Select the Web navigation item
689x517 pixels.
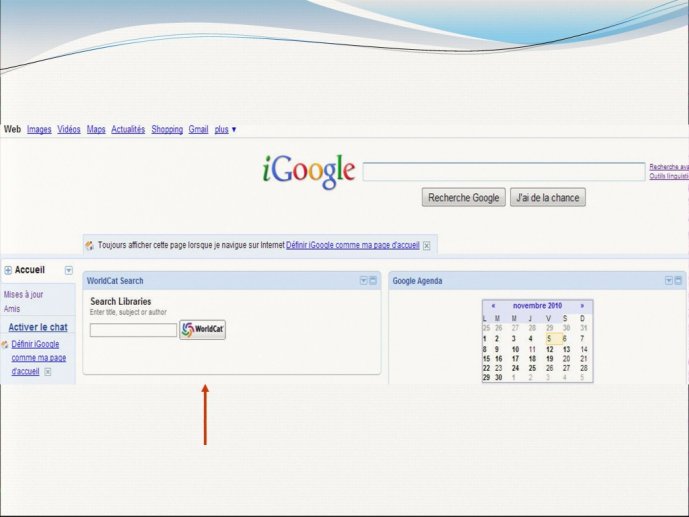pos(12,129)
